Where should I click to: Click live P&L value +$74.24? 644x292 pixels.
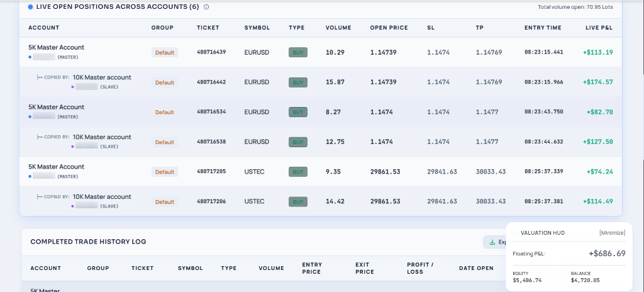(600, 172)
